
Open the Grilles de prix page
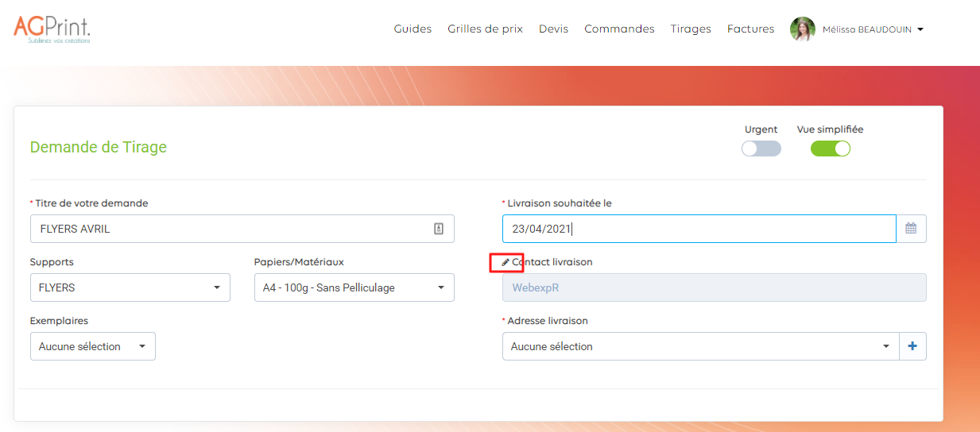(485, 29)
